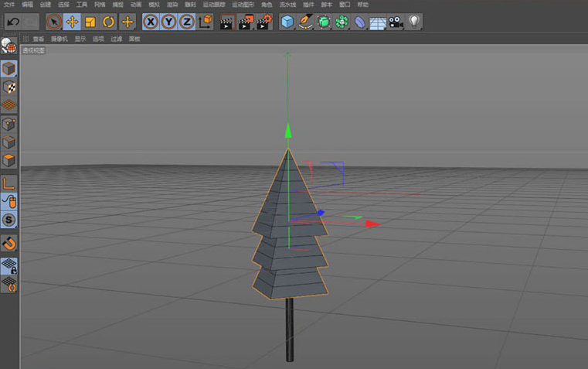Open the 创建 (Create) menu

pyautogui.click(x=46, y=5)
